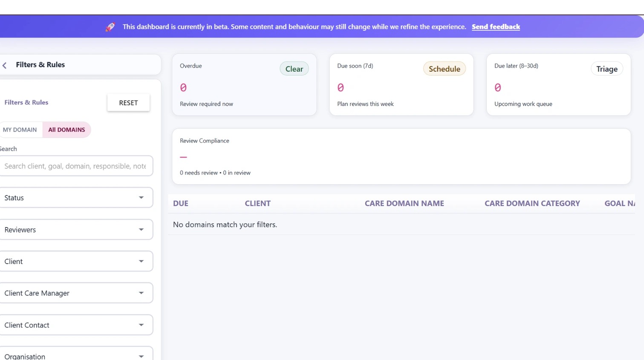Sort by the CLIENT column header
The image size is (644, 360).
click(257, 203)
